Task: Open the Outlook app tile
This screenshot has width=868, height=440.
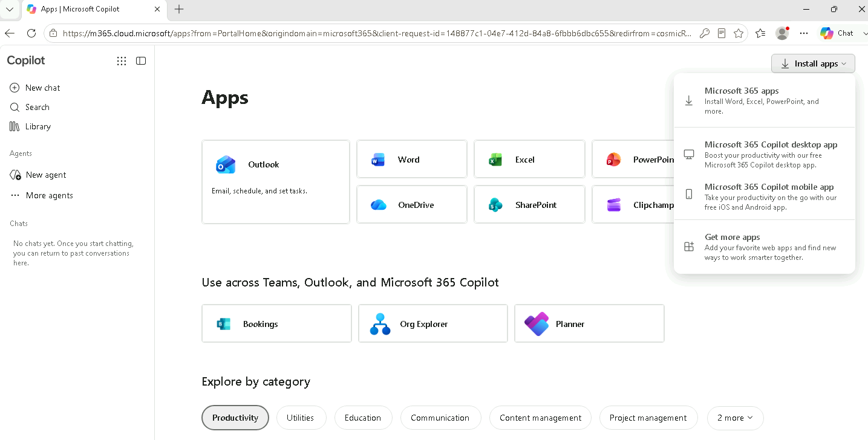Action: [x=276, y=182]
